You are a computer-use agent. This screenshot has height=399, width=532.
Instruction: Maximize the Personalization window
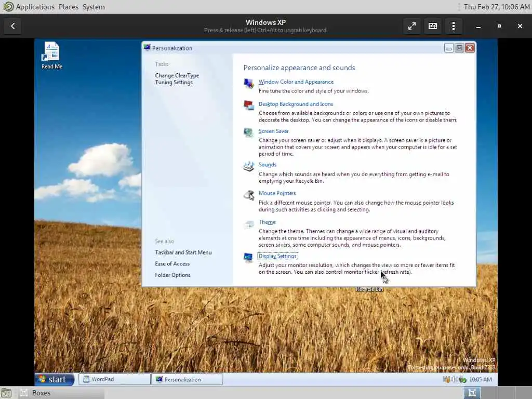point(459,48)
